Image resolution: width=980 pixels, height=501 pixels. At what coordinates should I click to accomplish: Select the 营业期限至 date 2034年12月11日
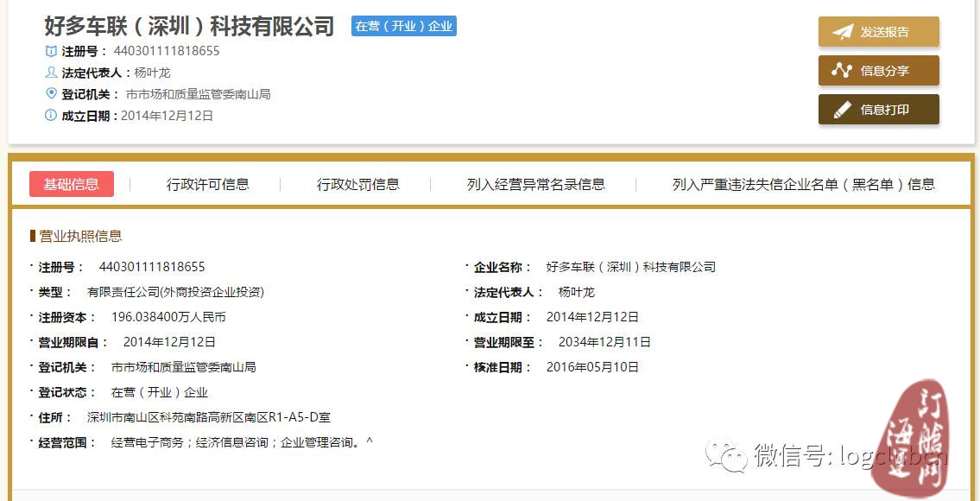(605, 342)
